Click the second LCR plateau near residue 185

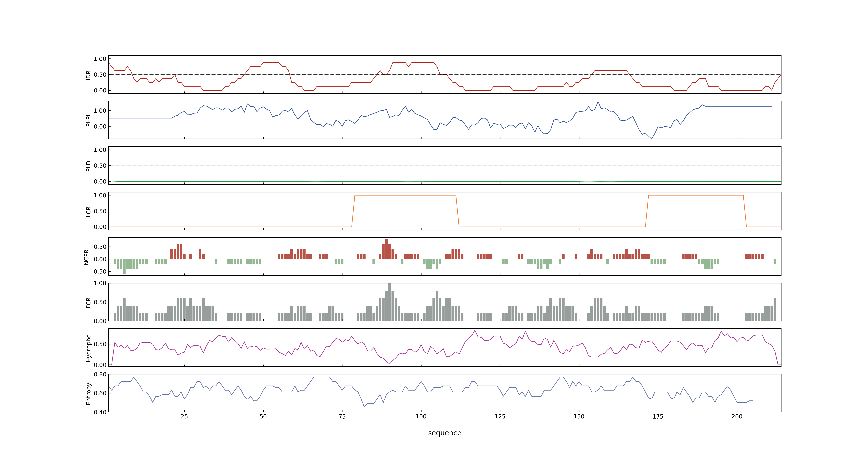tap(696, 195)
